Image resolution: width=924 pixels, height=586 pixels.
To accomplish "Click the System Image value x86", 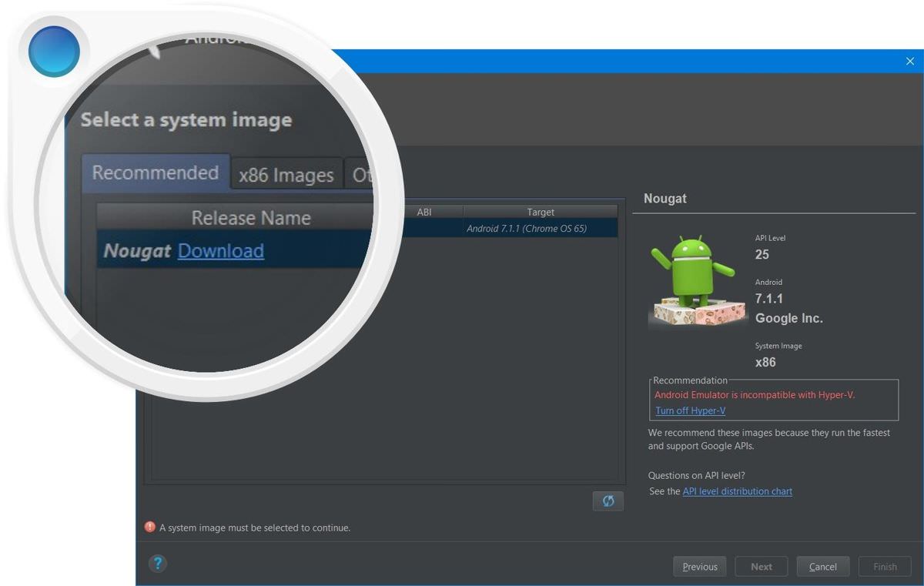I will click(765, 362).
